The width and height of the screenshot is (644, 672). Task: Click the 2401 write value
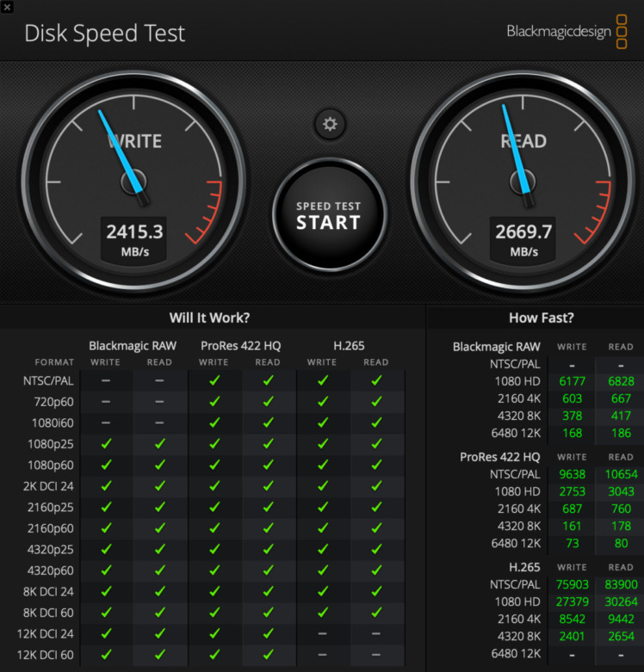point(572,636)
